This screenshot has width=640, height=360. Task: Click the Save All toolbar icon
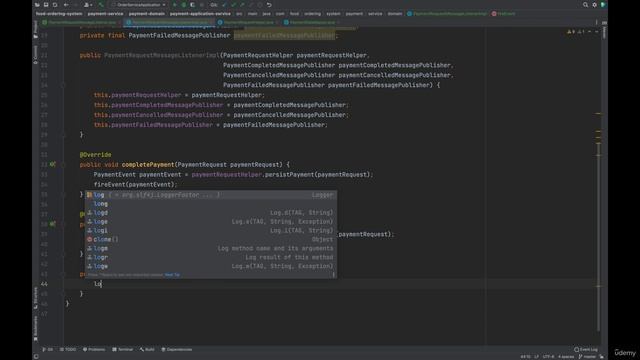[x=46, y=5]
